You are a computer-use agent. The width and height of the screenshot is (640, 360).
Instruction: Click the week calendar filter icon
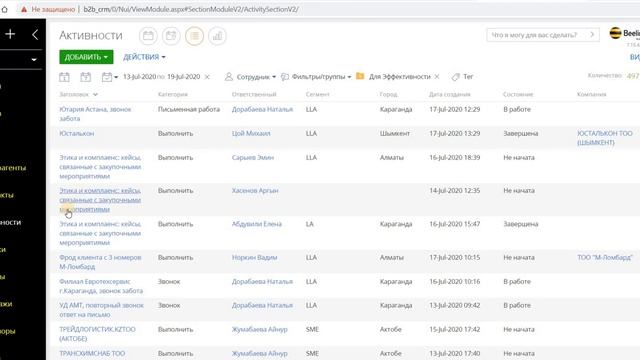(x=85, y=77)
